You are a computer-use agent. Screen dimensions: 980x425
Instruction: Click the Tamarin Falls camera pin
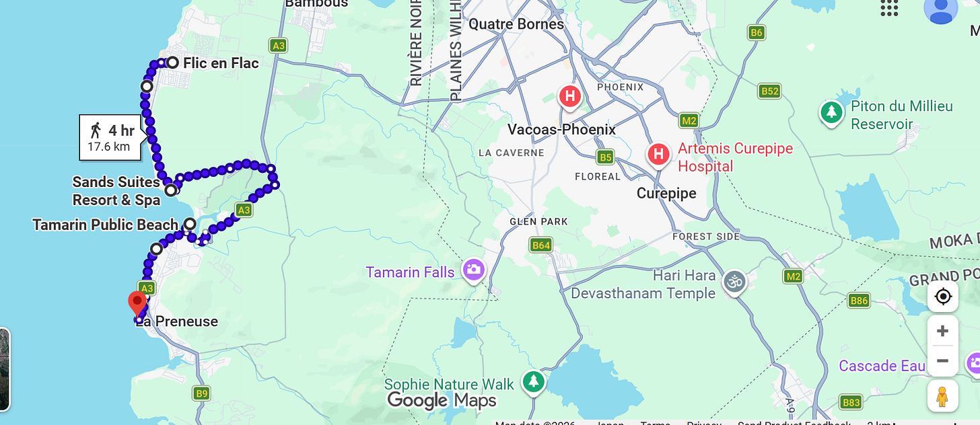pos(473,271)
